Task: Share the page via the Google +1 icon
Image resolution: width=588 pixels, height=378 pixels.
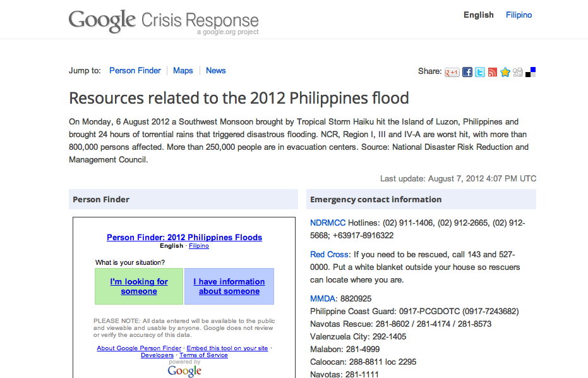Action: pyautogui.click(x=451, y=72)
